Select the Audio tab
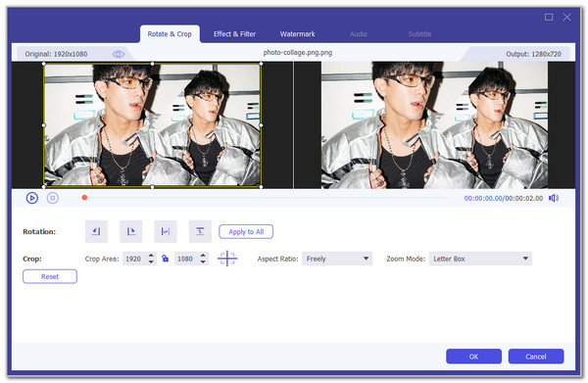This screenshot has height=383, width=588. click(359, 34)
